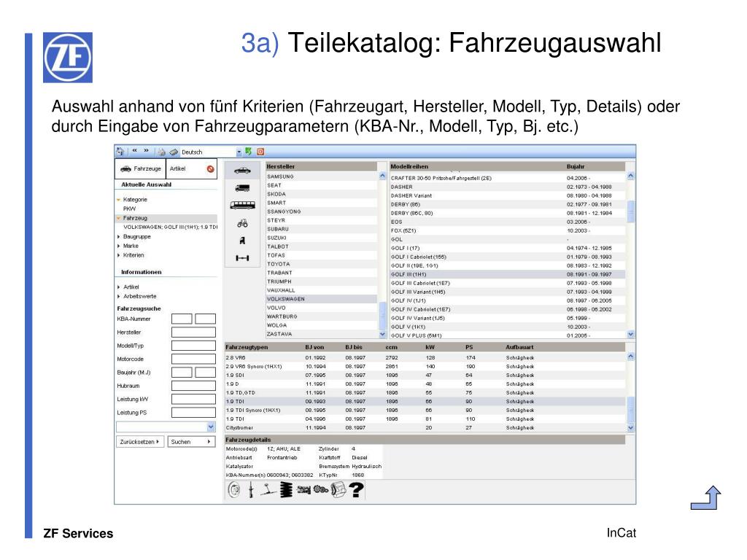Image resolution: width=747 pixels, height=560 pixels.
Task: Collapse the Kategorie tree node
Action: coord(119,200)
